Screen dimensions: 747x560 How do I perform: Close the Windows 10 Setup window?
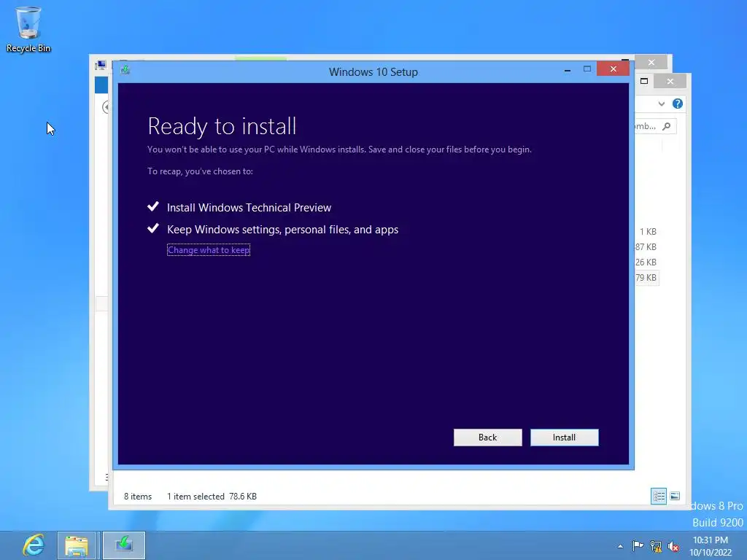(613, 69)
